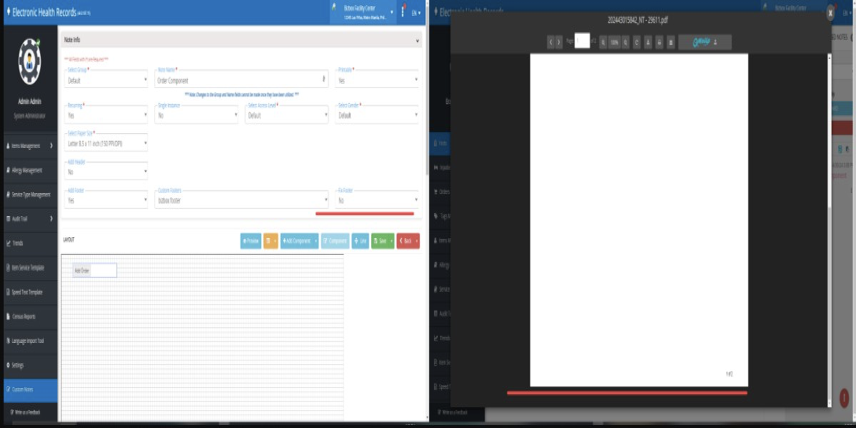Viewport: 856px width, 428px height.
Task: Click the Trends chart icon in sidebar
Action: coord(8,243)
